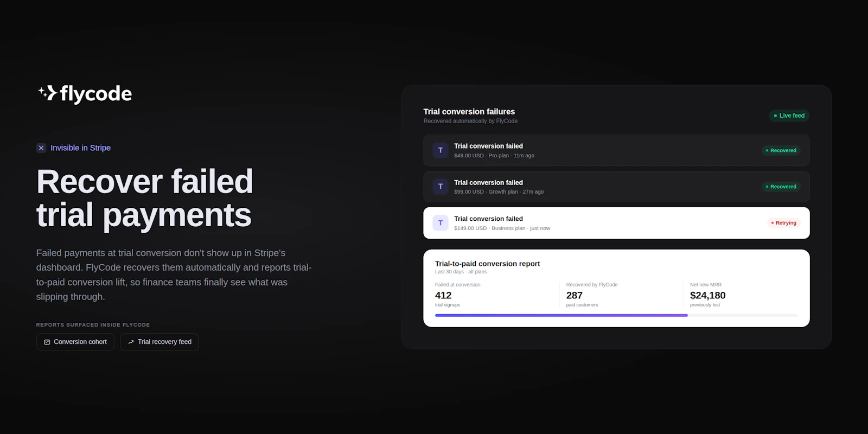Click the Invisible in Stripe label
Image resolution: width=868 pixels, height=434 pixels.
80,148
